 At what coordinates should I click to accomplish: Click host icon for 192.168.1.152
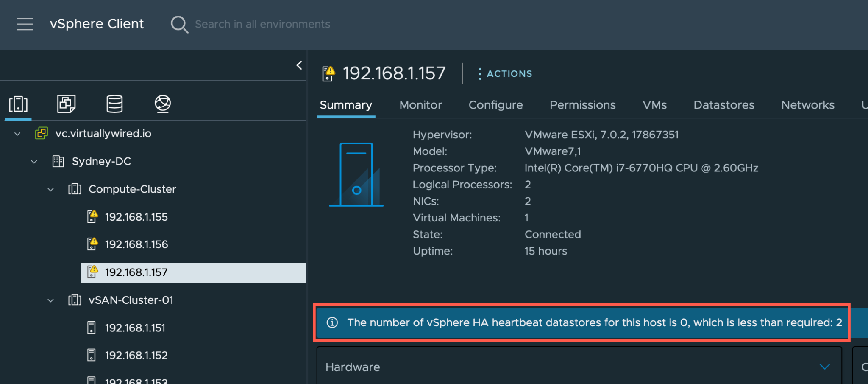point(91,355)
